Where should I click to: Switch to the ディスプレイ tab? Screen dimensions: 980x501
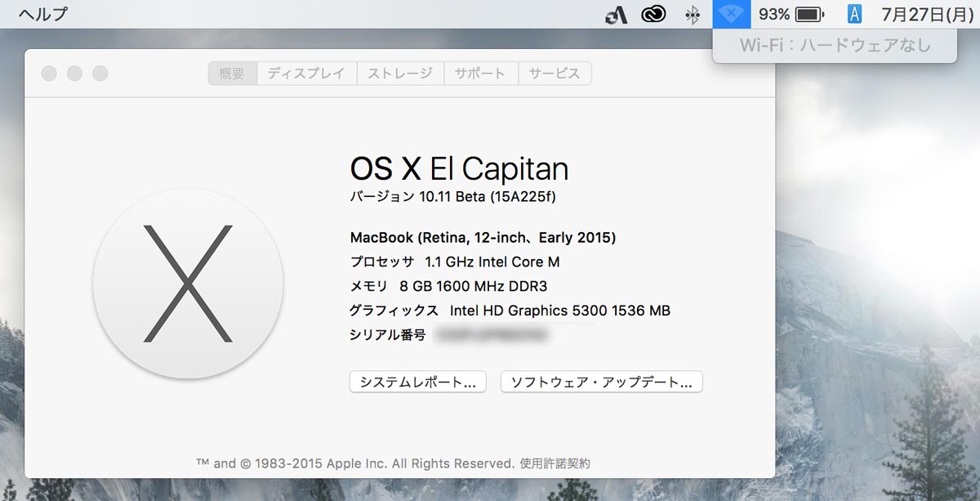(306, 74)
